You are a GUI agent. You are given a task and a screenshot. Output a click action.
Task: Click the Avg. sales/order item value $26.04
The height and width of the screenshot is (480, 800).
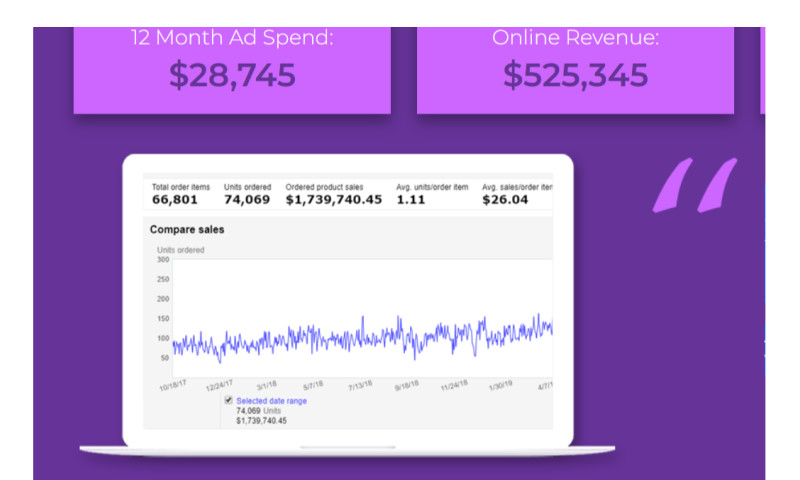(x=505, y=200)
